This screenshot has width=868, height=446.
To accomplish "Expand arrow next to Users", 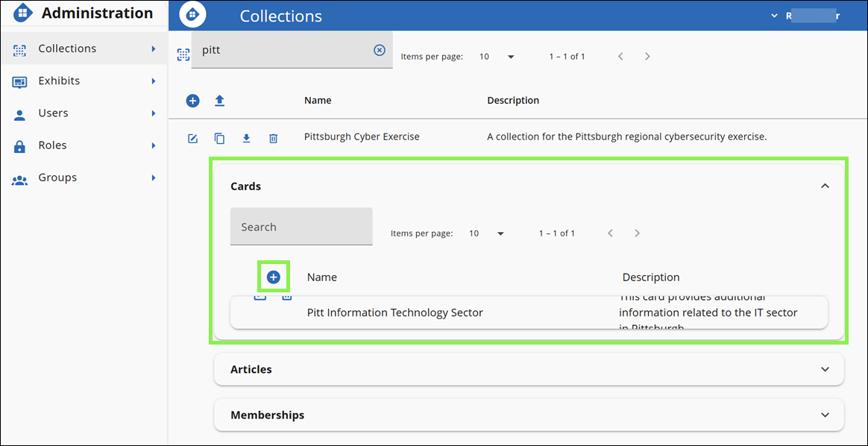I will 154,113.
